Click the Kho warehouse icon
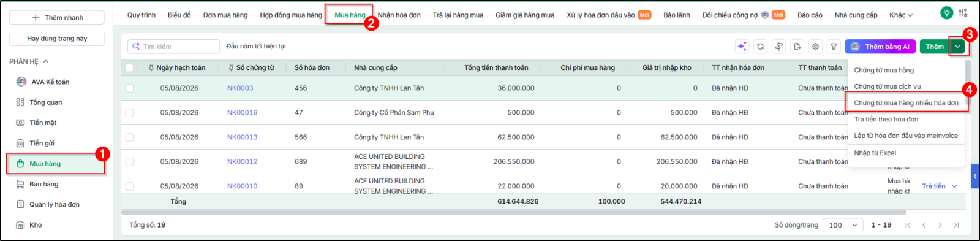980x241 pixels. point(21,225)
